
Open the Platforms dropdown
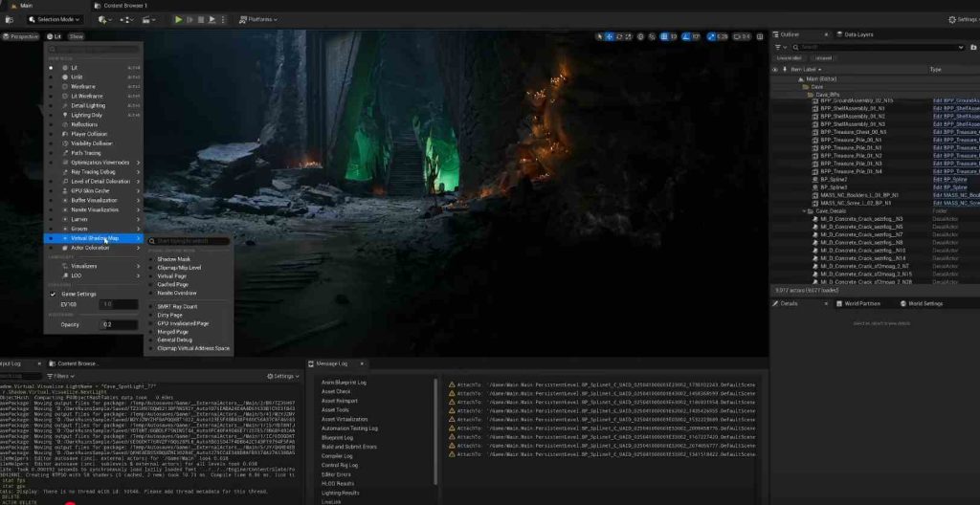tap(258, 19)
